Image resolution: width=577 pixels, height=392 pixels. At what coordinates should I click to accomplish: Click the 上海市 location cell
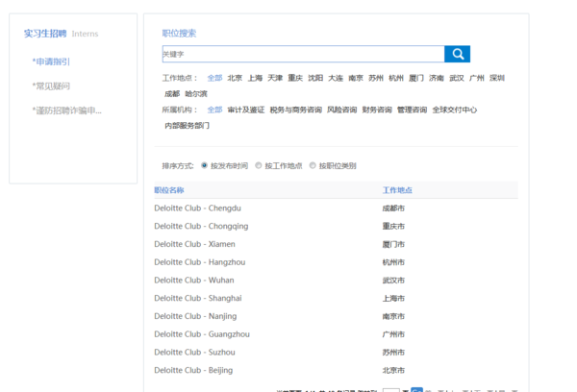[393, 298]
